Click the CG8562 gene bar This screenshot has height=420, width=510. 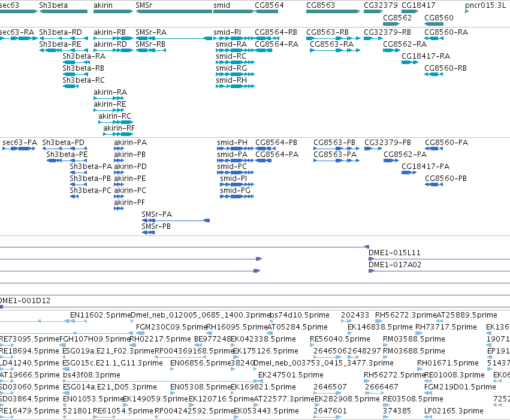(391, 24)
